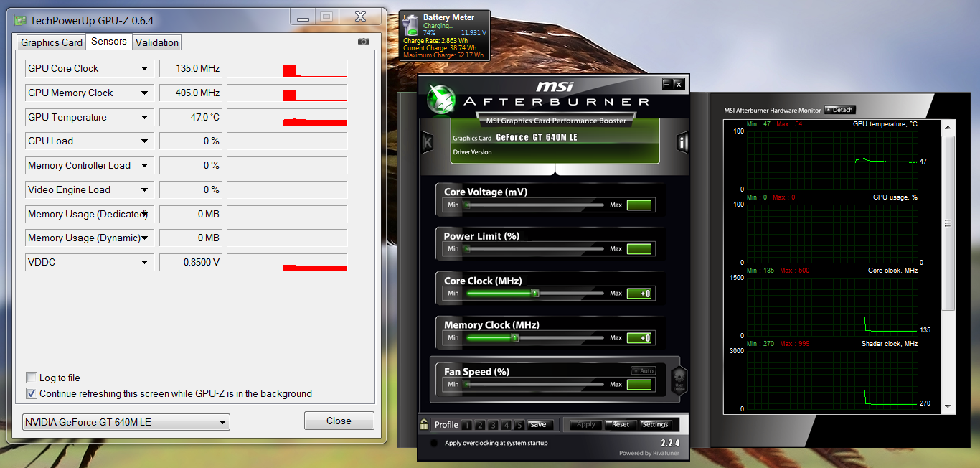The width and height of the screenshot is (980, 468).
Task: Open NVIDIA GeForce GT 640M LE selector
Action: coord(126,422)
